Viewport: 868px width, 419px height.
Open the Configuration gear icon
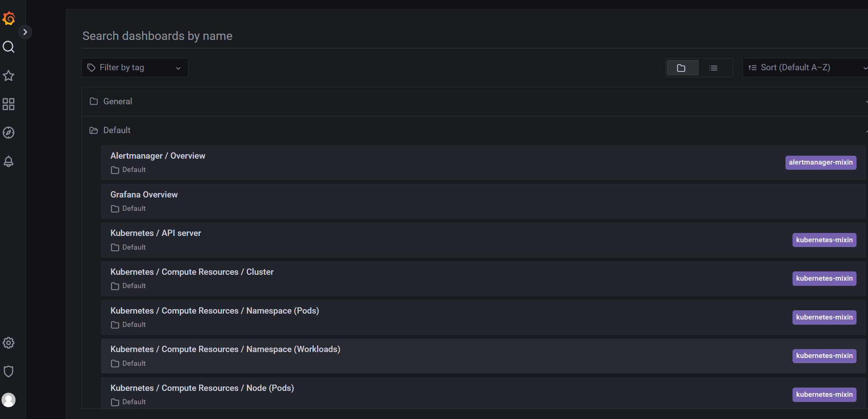[x=9, y=343]
